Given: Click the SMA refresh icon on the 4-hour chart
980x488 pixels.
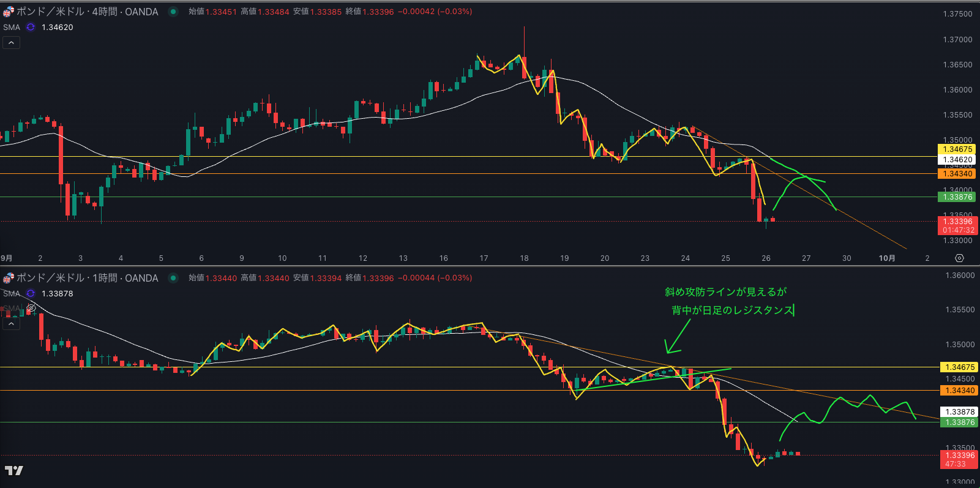Looking at the screenshot, I should pos(31,27).
